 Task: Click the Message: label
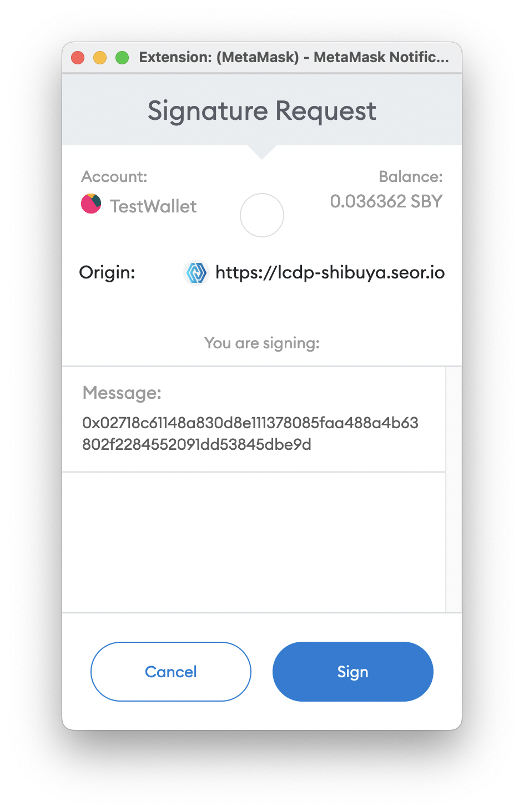tap(122, 393)
